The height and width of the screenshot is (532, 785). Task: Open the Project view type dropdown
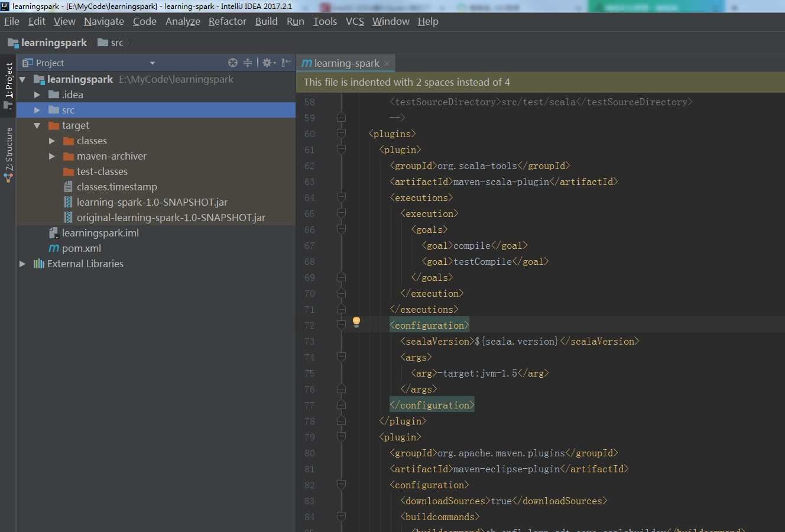153,63
